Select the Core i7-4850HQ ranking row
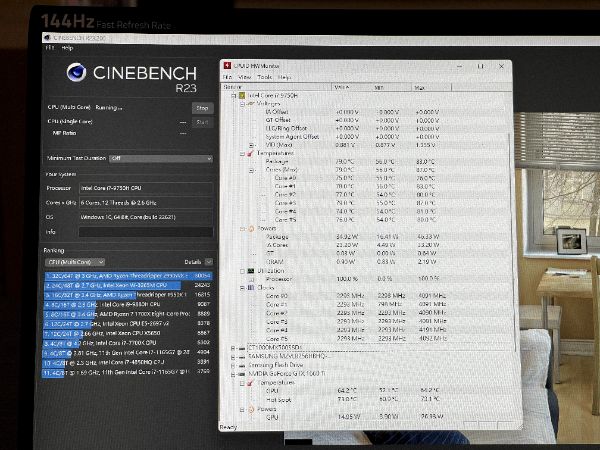This screenshot has height=450, width=600. tap(128, 362)
